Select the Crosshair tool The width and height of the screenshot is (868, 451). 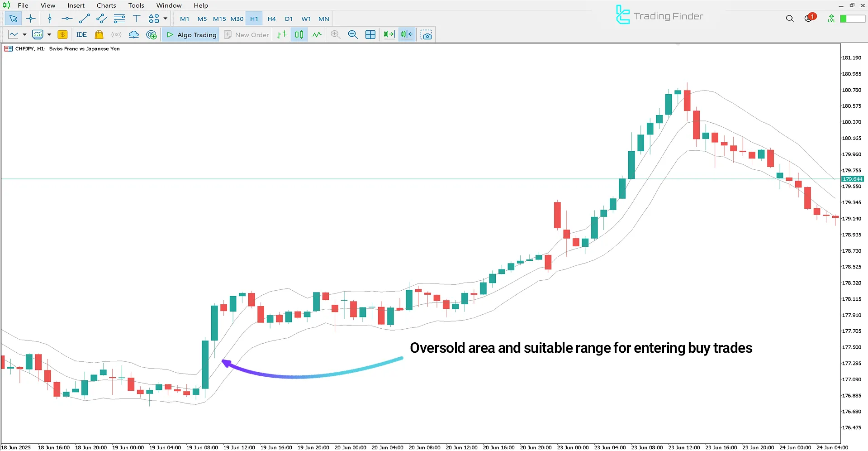pyautogui.click(x=30, y=19)
